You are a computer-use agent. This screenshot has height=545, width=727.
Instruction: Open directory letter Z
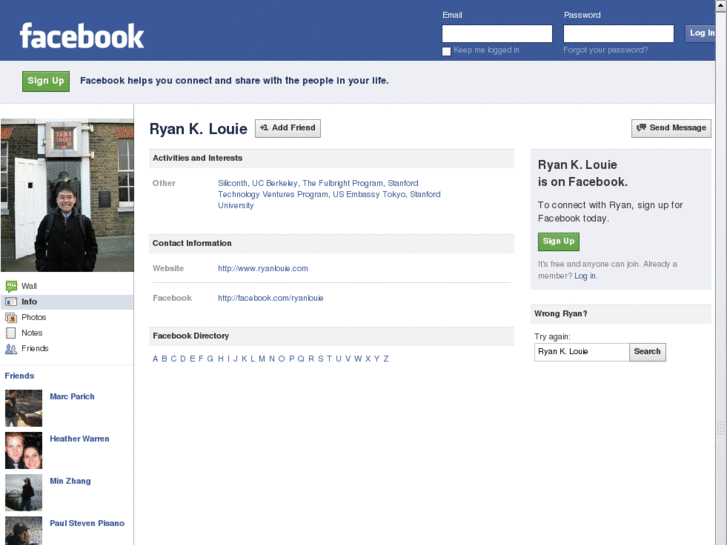tap(386, 359)
